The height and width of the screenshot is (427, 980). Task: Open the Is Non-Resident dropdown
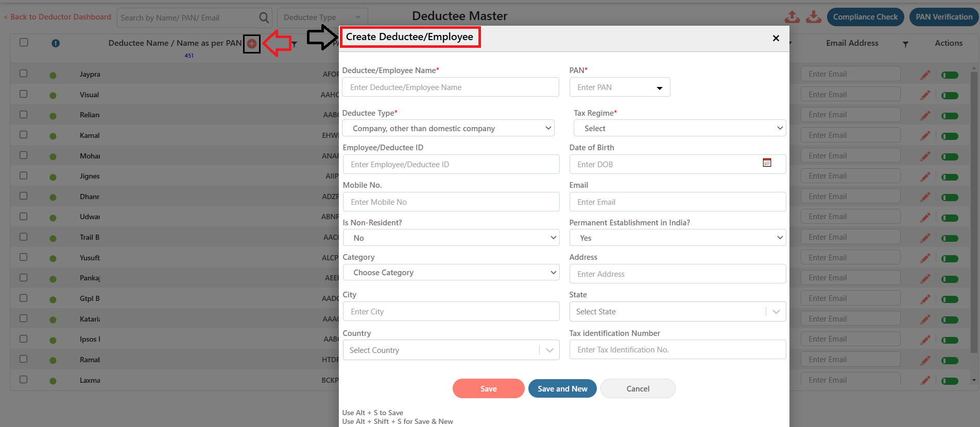click(451, 238)
